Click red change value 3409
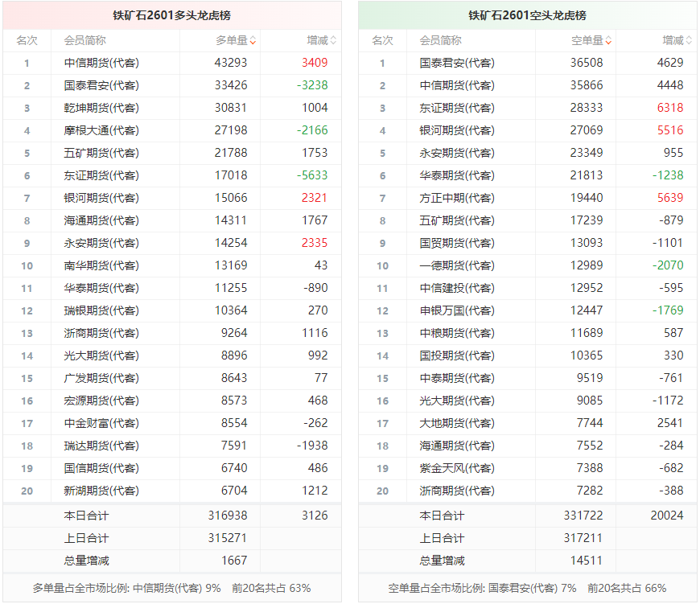This screenshot has width=700, height=604. coord(315,63)
